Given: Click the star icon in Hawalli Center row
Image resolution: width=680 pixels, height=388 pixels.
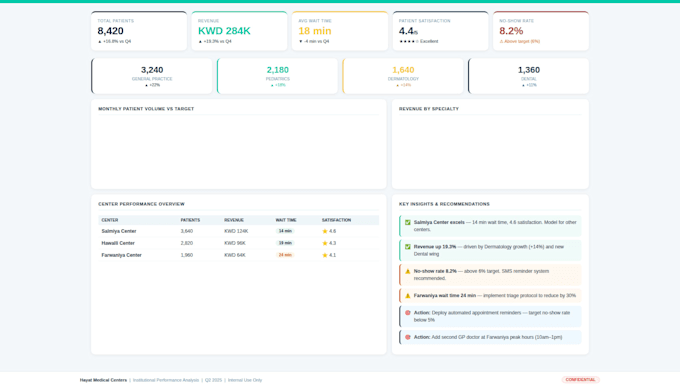Looking at the screenshot, I should pyautogui.click(x=325, y=243).
